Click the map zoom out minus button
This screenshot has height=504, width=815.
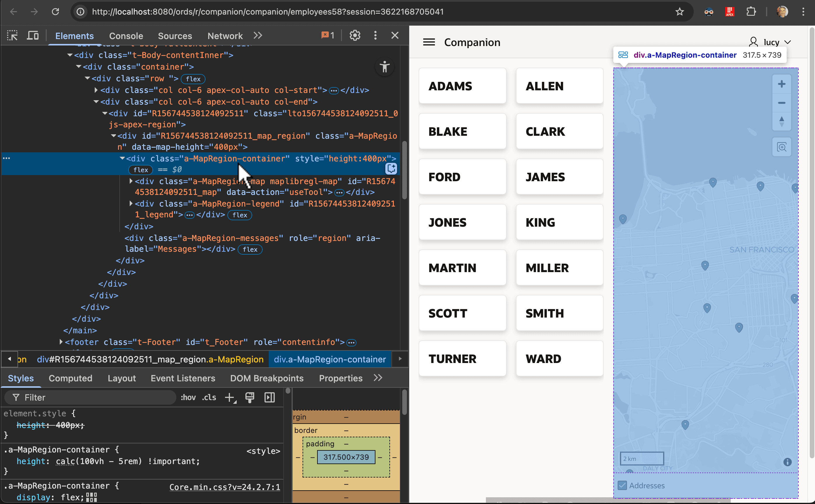pyautogui.click(x=782, y=103)
